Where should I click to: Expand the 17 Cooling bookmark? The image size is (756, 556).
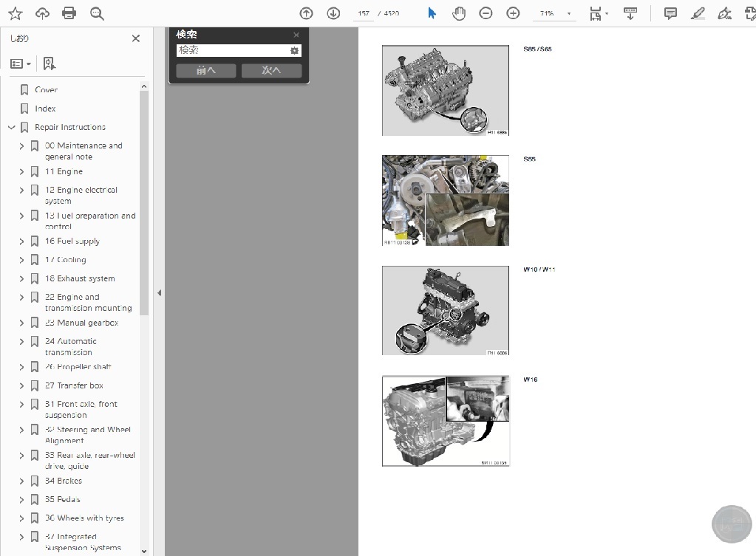coord(21,260)
